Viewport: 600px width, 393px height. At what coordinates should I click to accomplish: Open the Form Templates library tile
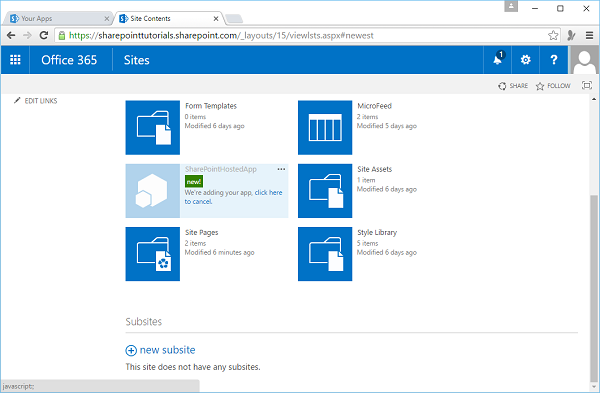tap(153, 127)
